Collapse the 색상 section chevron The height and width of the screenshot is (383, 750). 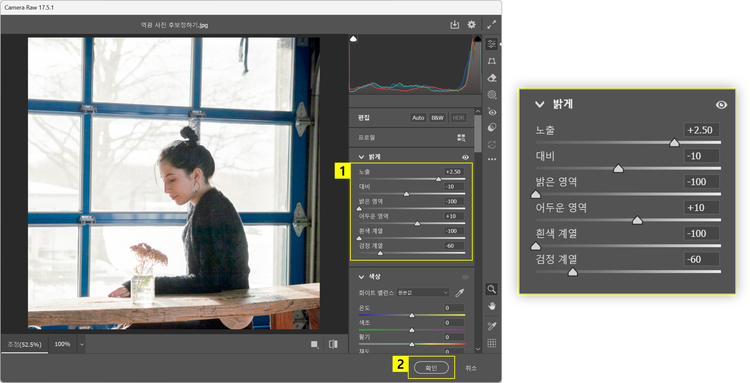coord(362,277)
